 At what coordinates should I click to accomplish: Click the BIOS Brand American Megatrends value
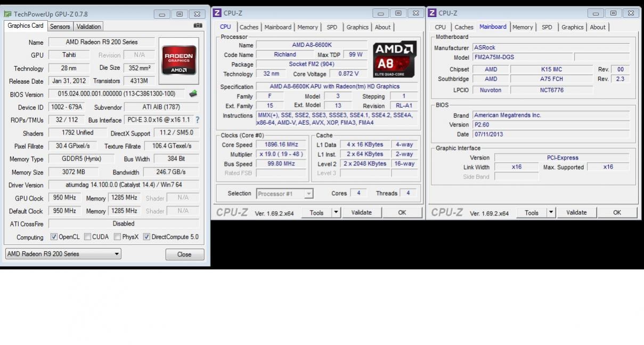(x=551, y=115)
